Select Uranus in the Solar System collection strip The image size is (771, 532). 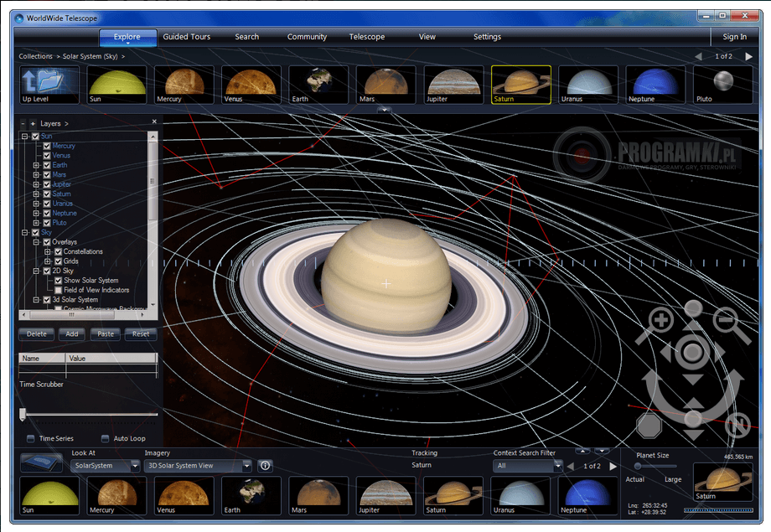coord(588,85)
